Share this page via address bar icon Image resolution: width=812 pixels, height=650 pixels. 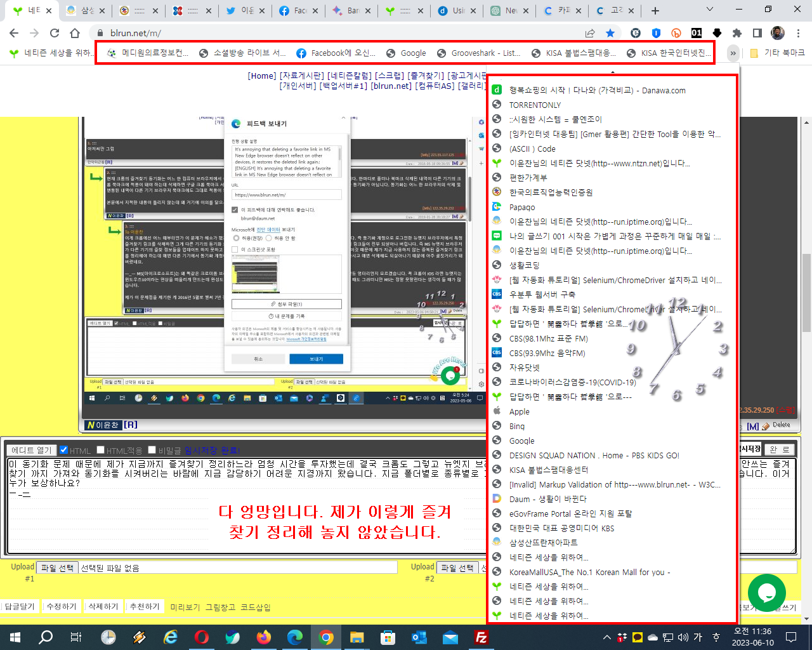[590, 33]
